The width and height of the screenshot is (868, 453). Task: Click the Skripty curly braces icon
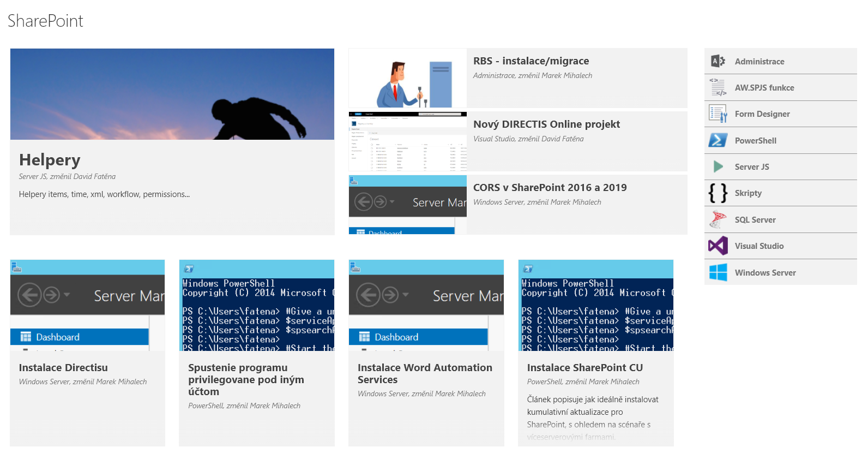(x=718, y=193)
